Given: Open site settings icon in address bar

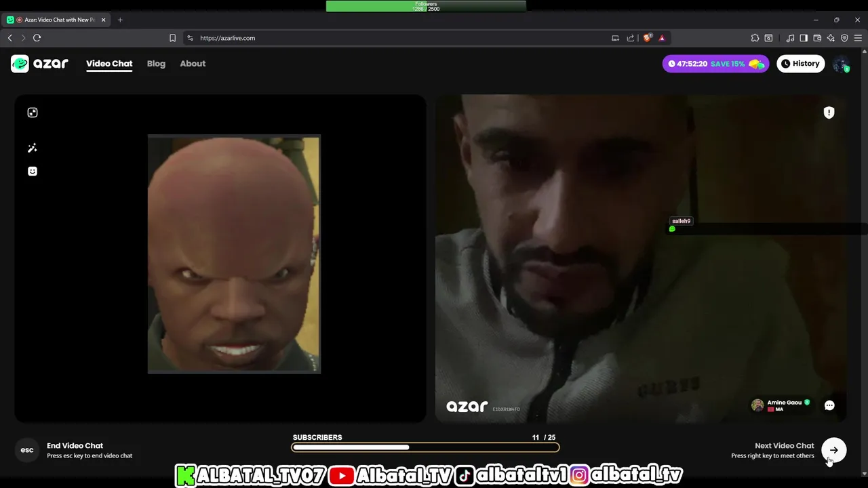Looking at the screenshot, I should tap(190, 38).
